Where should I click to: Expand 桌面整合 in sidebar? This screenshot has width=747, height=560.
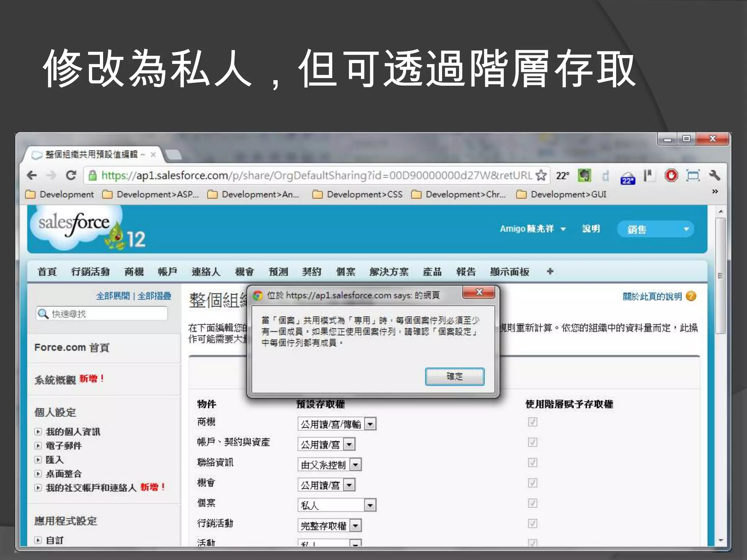tap(38, 474)
